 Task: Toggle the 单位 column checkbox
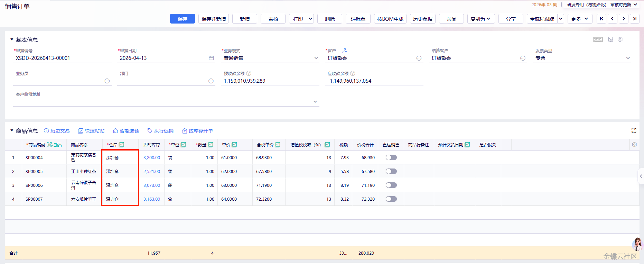183,145
